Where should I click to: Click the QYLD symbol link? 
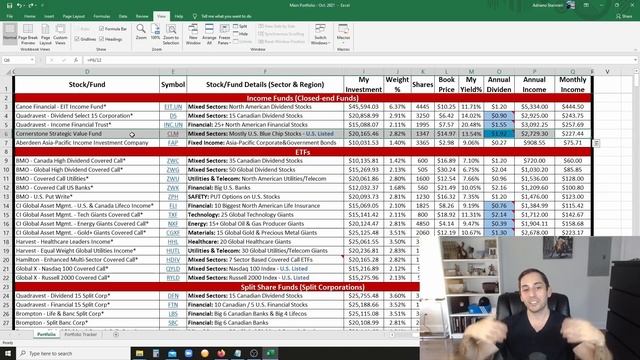[173, 269]
